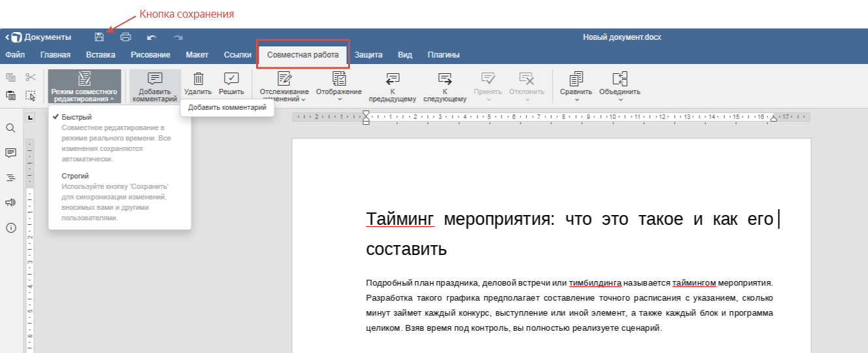Switch to the Плагины tab
This screenshot has width=868, height=353.
click(x=443, y=55)
